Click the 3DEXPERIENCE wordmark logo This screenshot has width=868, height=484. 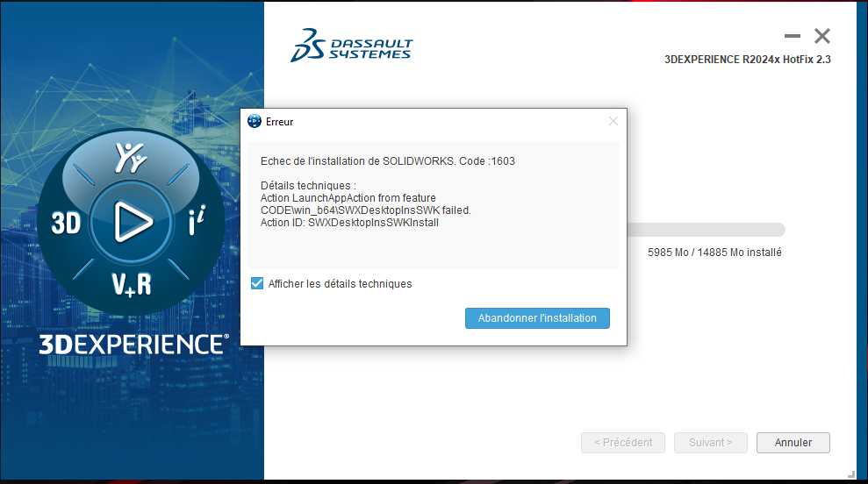[133, 344]
